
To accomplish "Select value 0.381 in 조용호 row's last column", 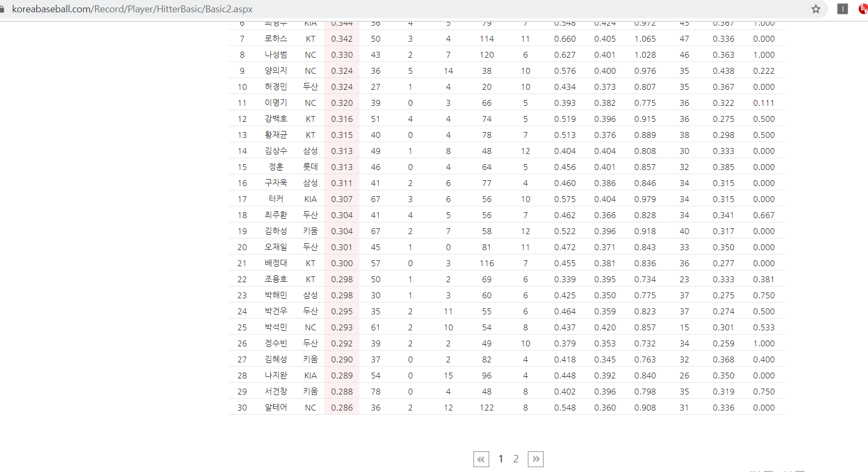I will coord(764,279).
